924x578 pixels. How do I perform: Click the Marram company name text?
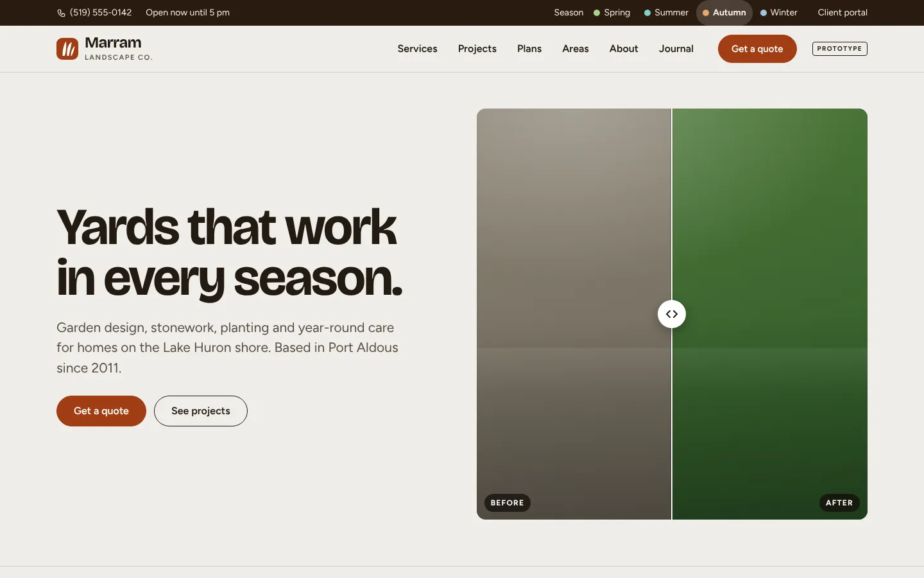tap(113, 43)
